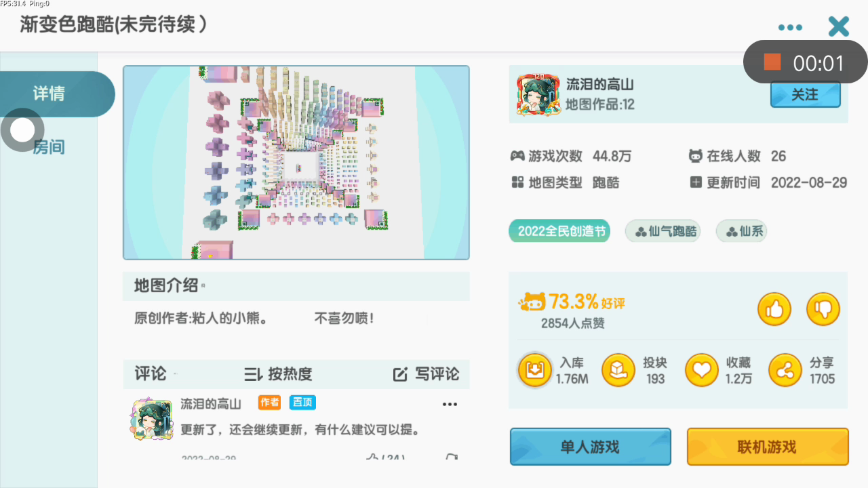This screenshot has height=488, width=868.
Task: Tap the 入库 download icon
Action: (x=535, y=370)
